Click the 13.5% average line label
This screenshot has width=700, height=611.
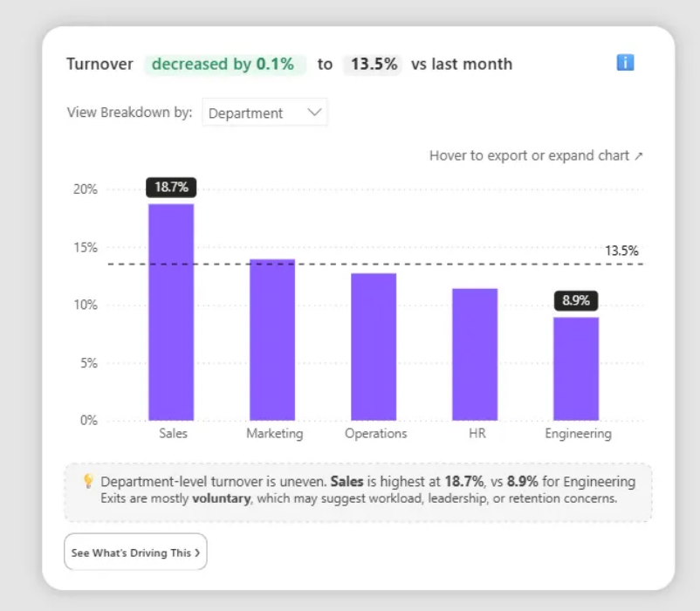tap(621, 251)
